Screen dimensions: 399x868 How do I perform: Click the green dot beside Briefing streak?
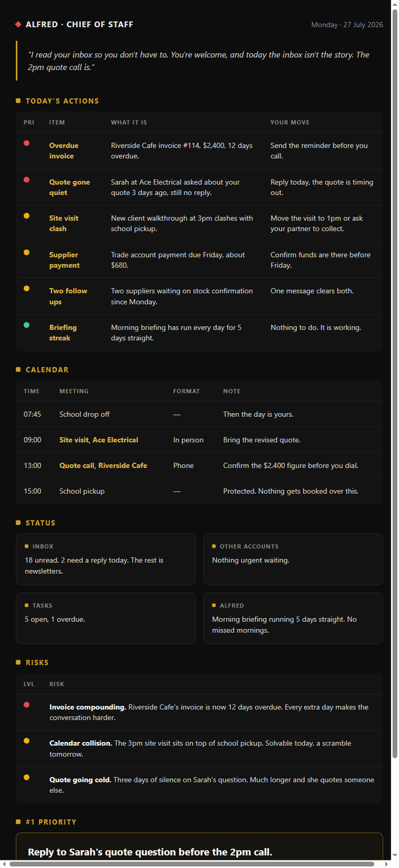tap(27, 325)
